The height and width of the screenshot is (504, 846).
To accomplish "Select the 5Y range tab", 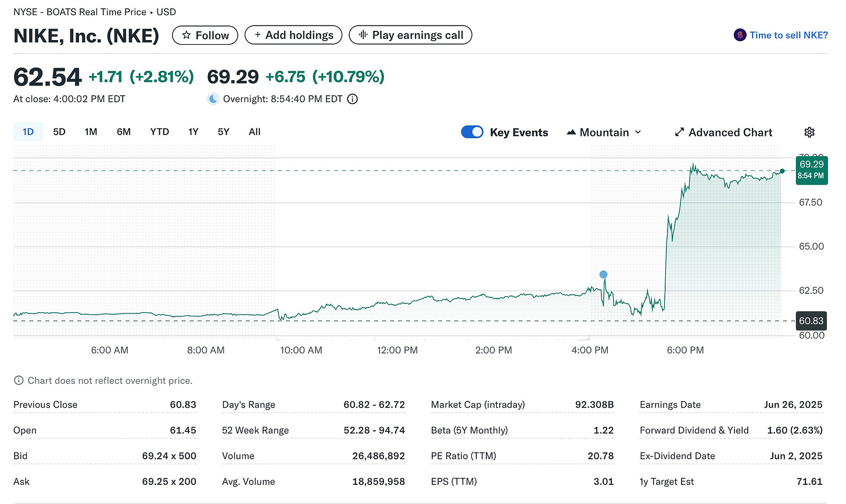I will 224,132.
